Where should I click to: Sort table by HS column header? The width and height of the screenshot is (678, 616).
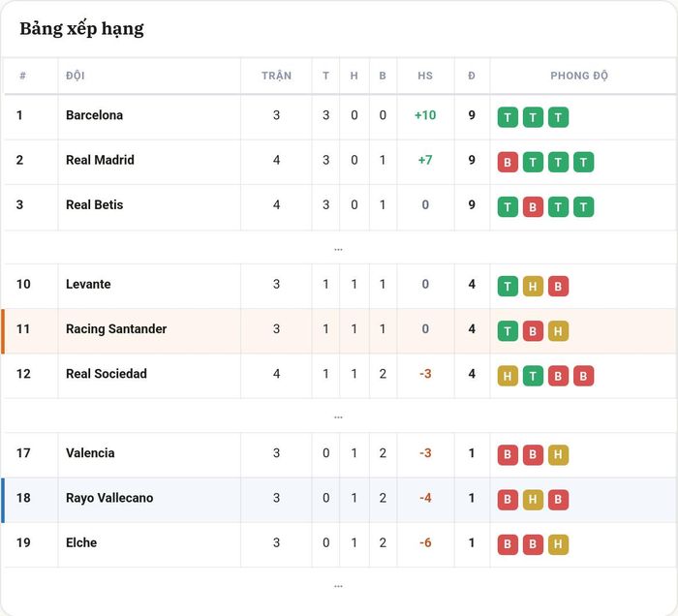pos(425,76)
